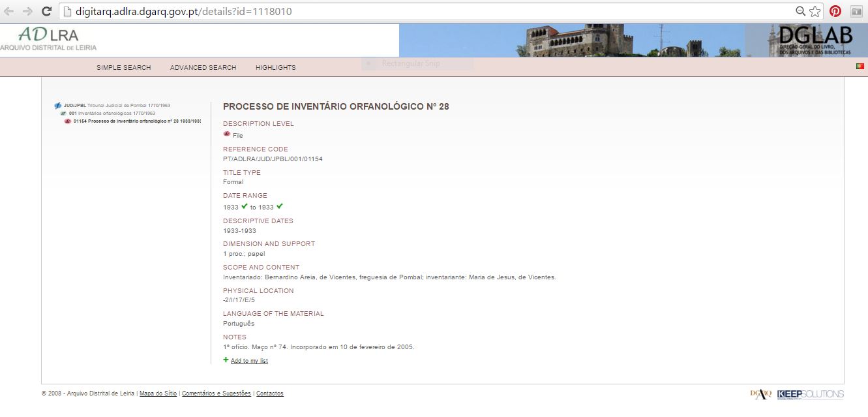
Task: Click the green plus icon beside Add to my list
Action: [x=226, y=360]
